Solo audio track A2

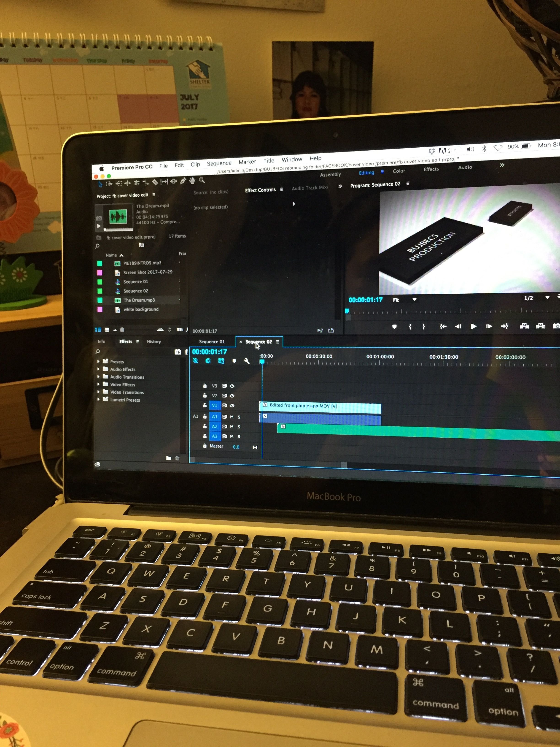coord(239,427)
